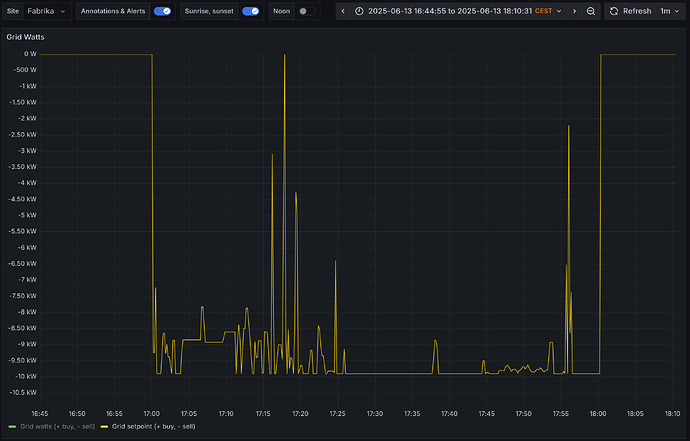This screenshot has height=441, width=690.
Task: Click the 16:45 x-axis label
Action: (40, 414)
